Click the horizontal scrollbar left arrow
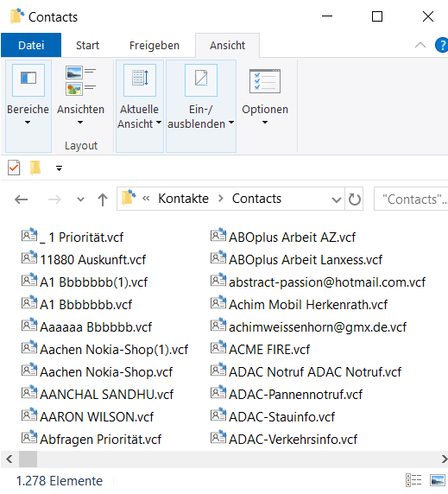The width and height of the screenshot is (448, 494). pos(9,459)
